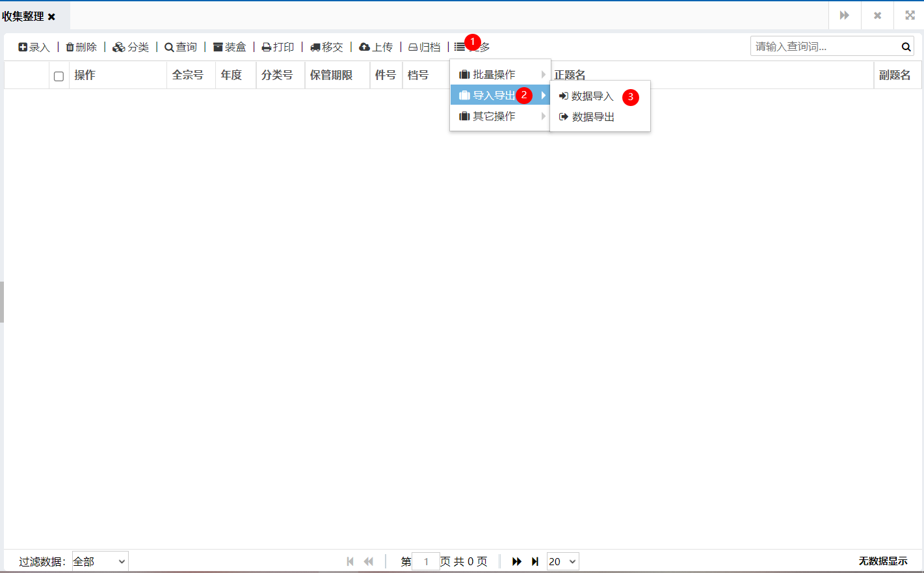The width and height of the screenshot is (924, 573).
Task: Expand the 其它操作 menu item
Action: coord(500,116)
